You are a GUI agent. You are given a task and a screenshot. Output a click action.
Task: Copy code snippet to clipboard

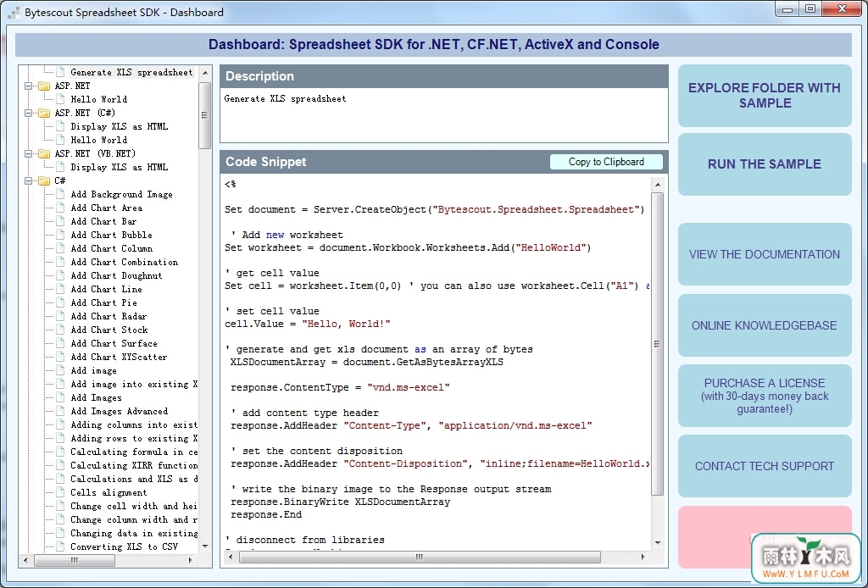click(x=606, y=162)
